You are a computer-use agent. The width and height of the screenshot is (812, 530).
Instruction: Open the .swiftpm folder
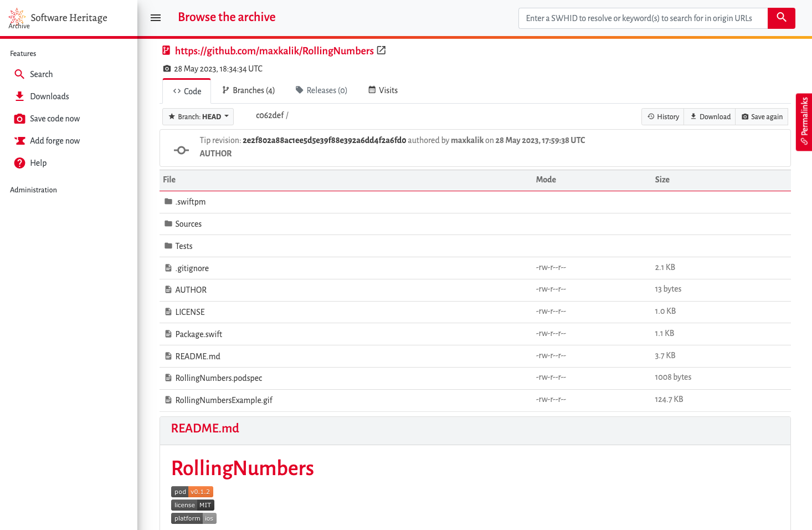tap(190, 202)
